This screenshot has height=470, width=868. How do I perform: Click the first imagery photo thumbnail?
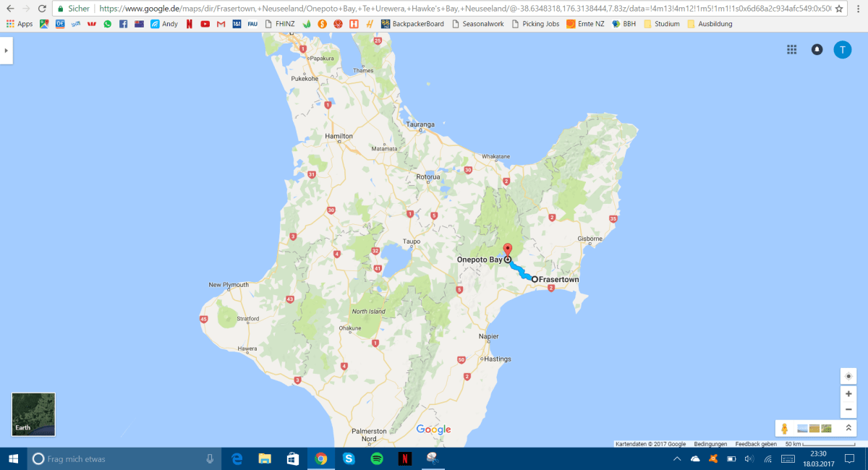click(802, 429)
